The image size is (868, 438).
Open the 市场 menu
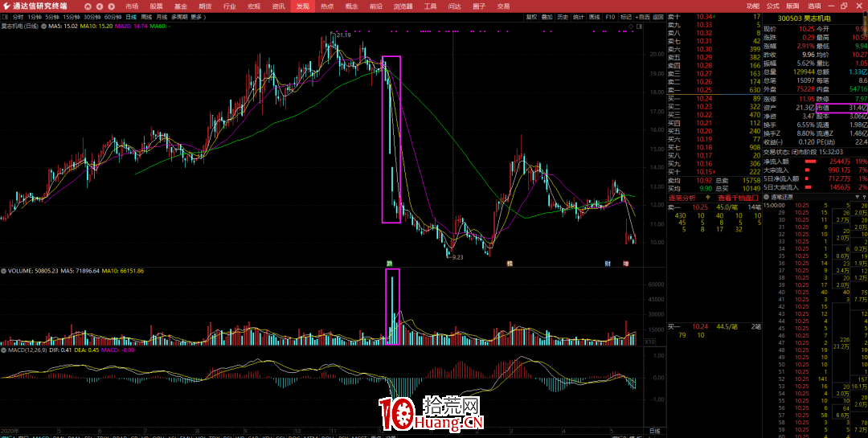click(x=132, y=6)
